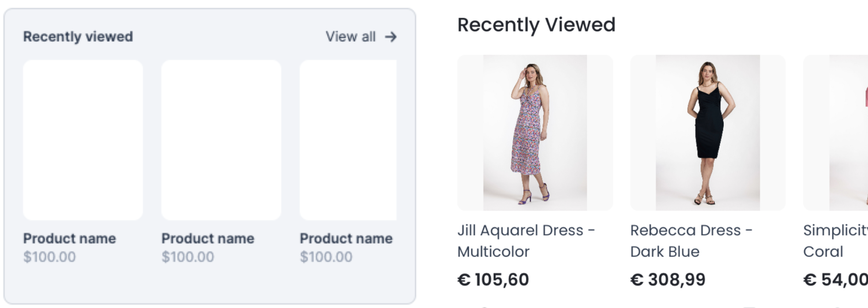Click the cut-off third placeholder product image
This screenshot has height=308, width=868.
click(348, 140)
